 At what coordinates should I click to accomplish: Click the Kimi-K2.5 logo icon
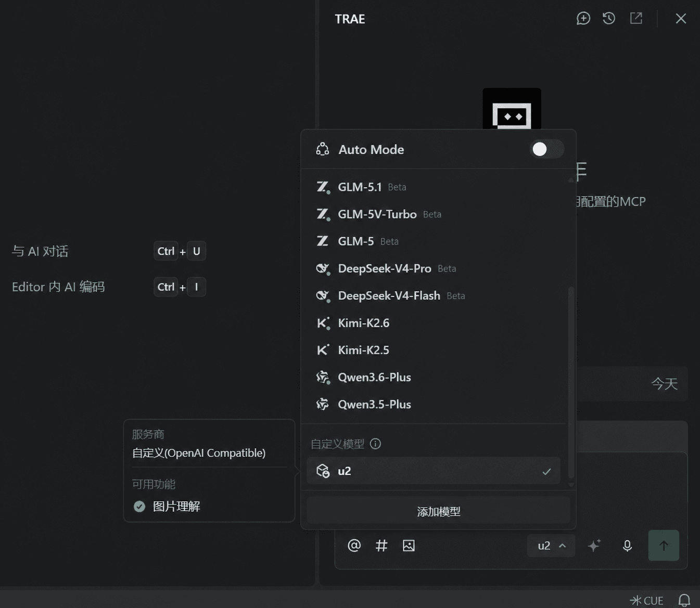coord(323,350)
